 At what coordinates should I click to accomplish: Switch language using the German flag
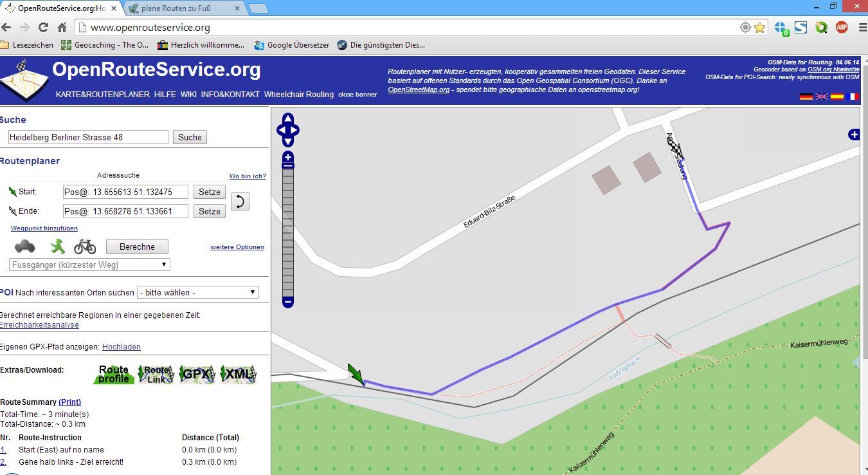tap(806, 97)
